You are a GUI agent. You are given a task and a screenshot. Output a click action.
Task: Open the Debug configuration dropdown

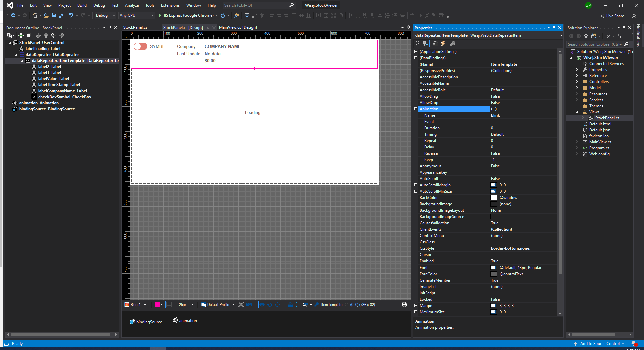(105, 15)
